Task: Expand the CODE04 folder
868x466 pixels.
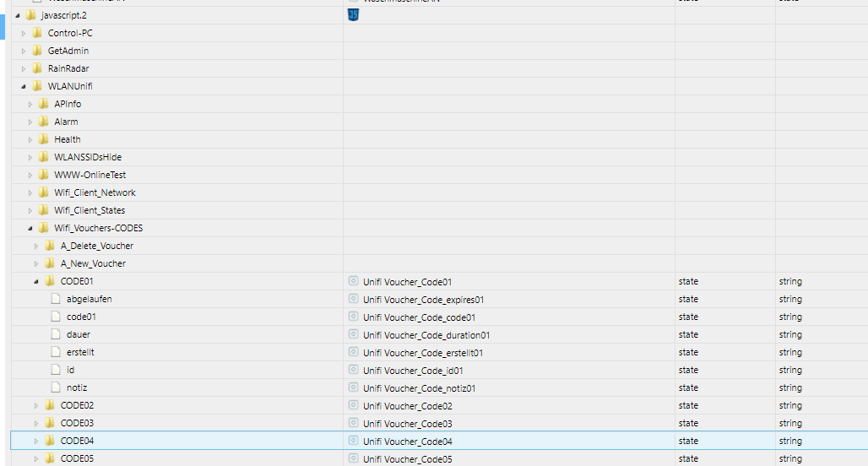Action: pyautogui.click(x=36, y=441)
